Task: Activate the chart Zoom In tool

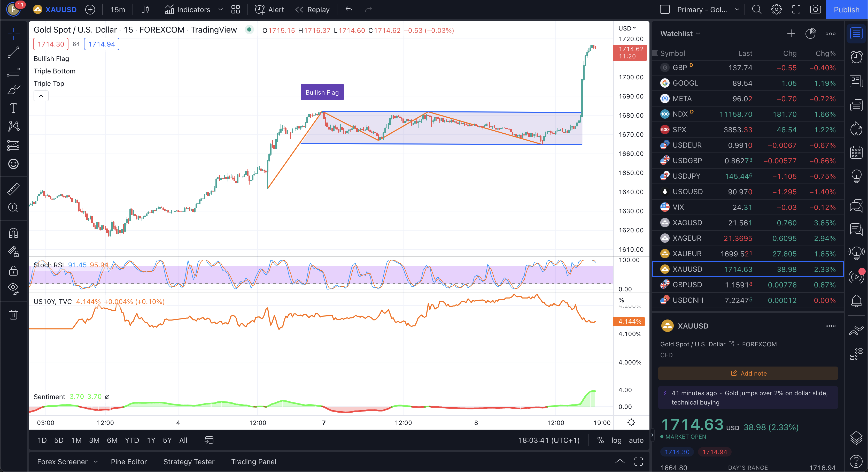Action: tap(13, 208)
